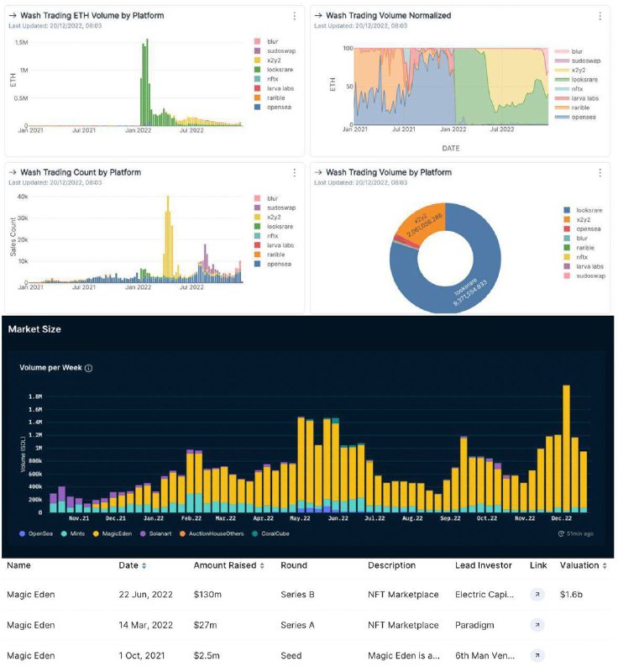Toggle blur in ETH Volume chart legend
Image resolution: width=618 pixels, height=672 pixels.
[x=266, y=41]
